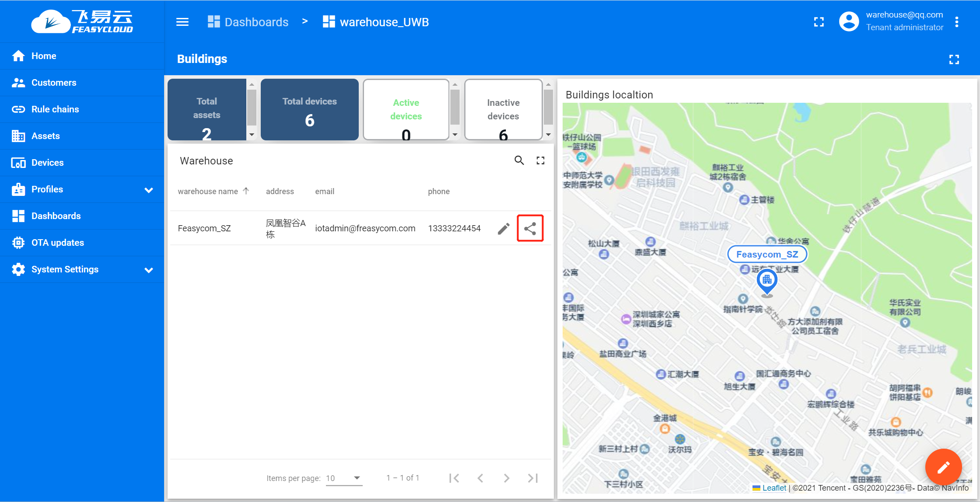Screen dimensions: 980x502
Task: Open search in the Warehouse table
Action: point(519,160)
